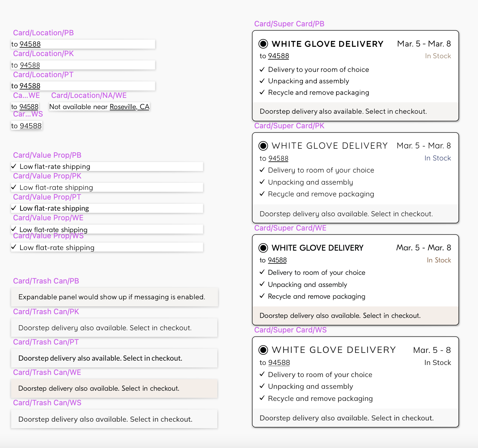
Task: Open zip code 94588 link under Card/Location/PK
Action: [30, 65]
